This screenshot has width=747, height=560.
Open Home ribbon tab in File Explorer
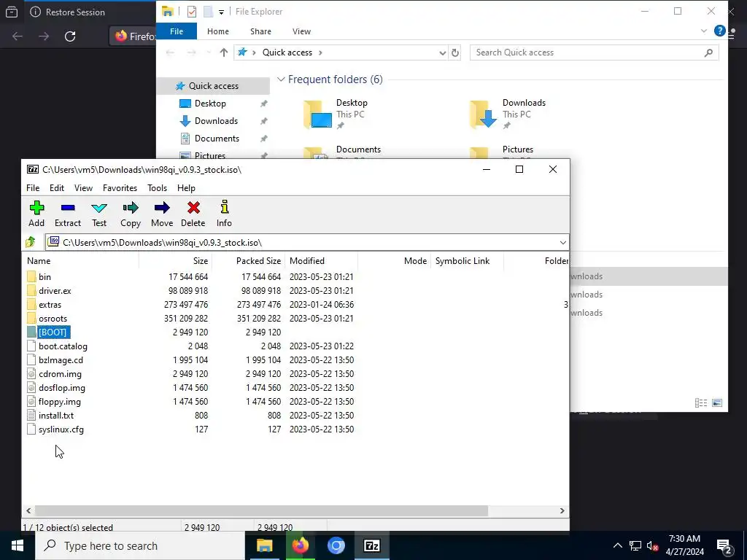point(218,31)
